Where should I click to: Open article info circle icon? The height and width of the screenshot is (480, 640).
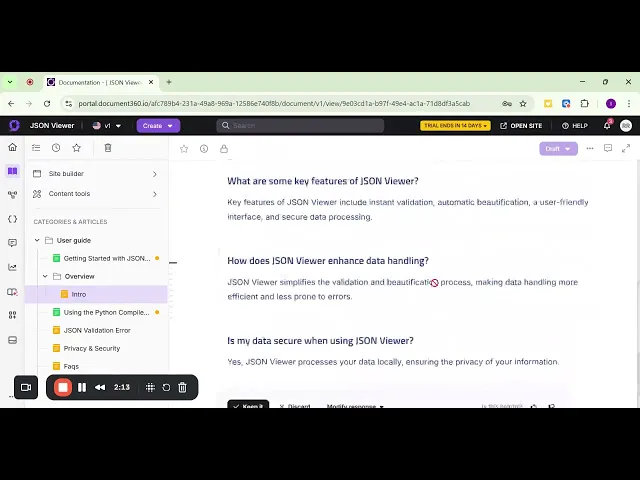click(x=204, y=149)
